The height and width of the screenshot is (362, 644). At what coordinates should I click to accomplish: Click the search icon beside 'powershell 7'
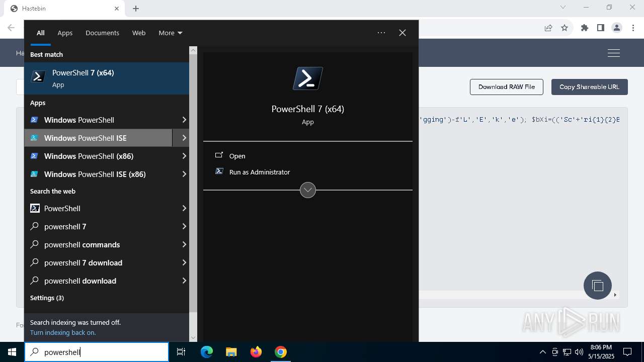(34, 226)
